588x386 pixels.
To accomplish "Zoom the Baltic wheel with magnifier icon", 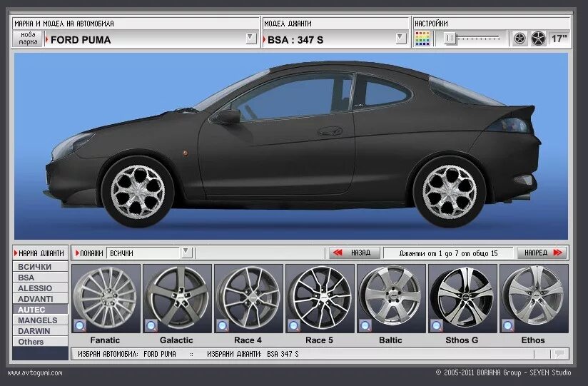I will click(365, 325).
